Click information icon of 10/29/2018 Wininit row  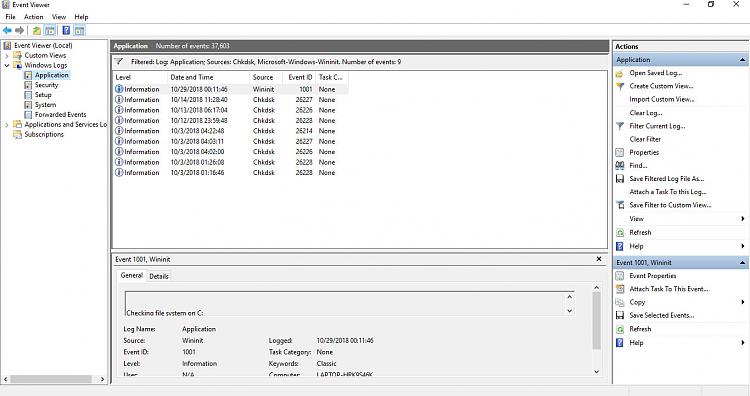point(119,89)
